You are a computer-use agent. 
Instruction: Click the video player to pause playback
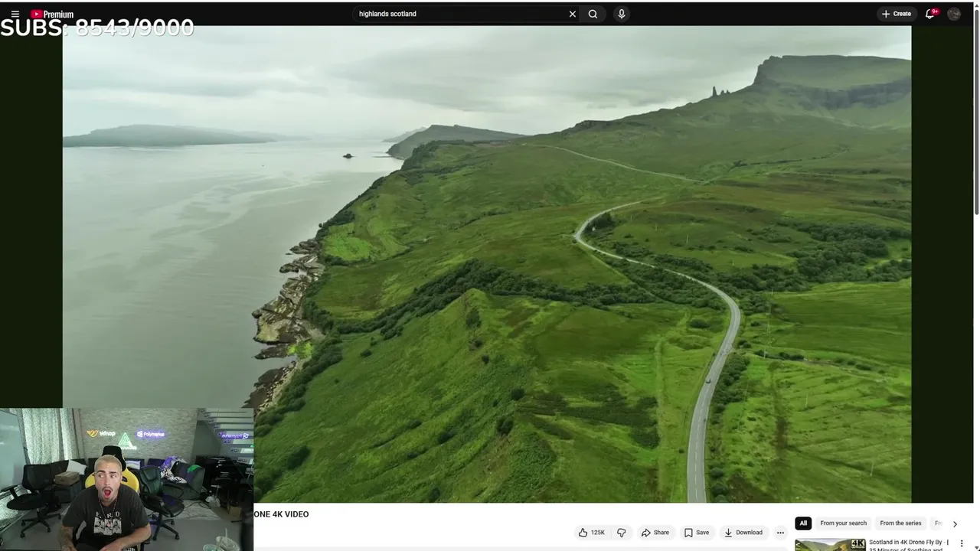(487, 264)
